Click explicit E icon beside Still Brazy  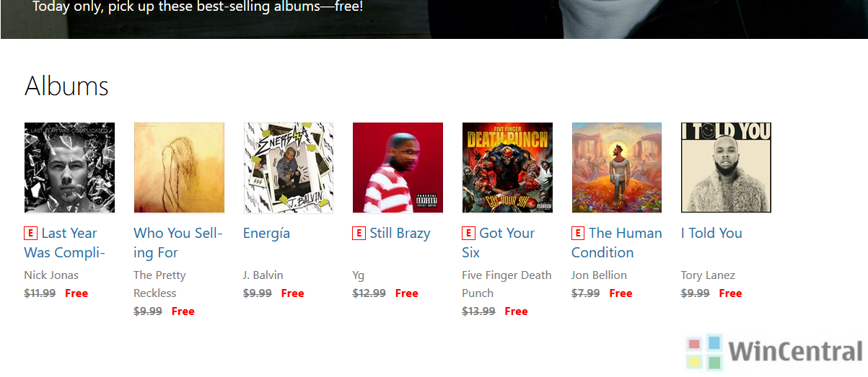tap(359, 233)
